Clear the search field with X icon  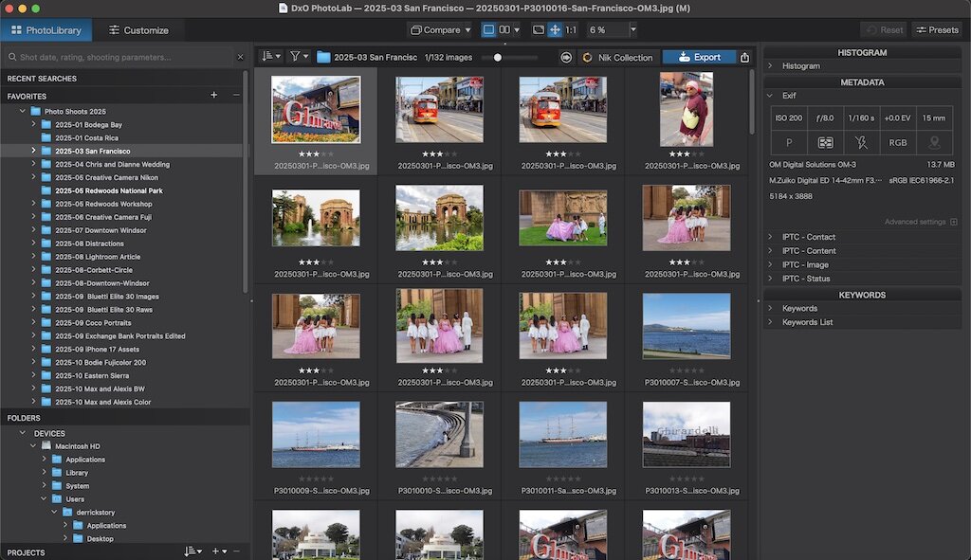[x=240, y=58]
